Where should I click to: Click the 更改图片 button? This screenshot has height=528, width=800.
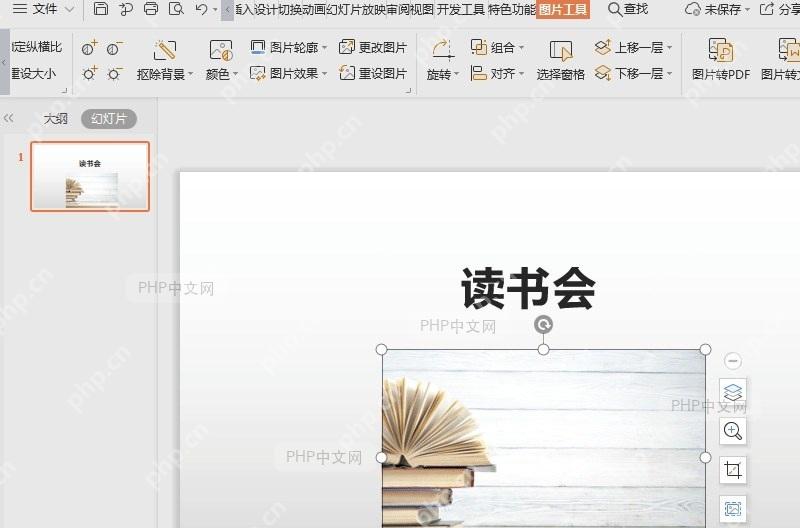[x=373, y=47]
